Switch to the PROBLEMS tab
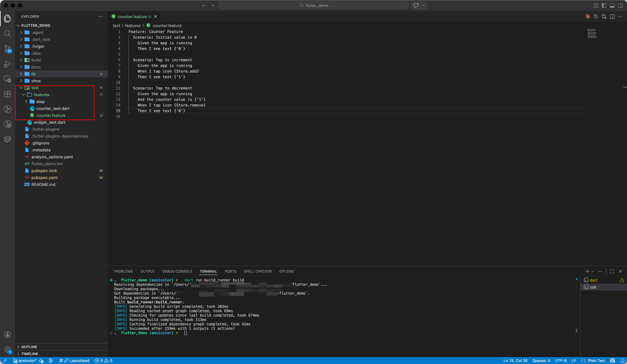The height and width of the screenshot is (364, 627). point(123,271)
